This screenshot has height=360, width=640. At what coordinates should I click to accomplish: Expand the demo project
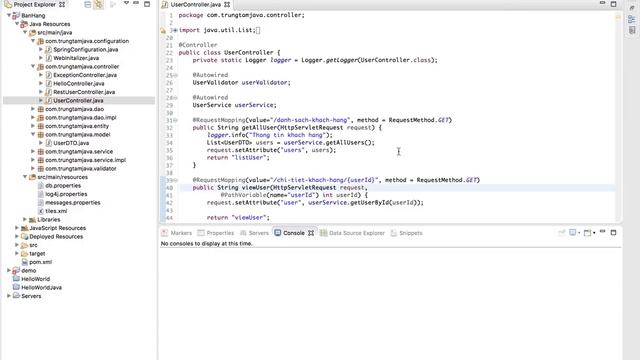click(x=9, y=271)
